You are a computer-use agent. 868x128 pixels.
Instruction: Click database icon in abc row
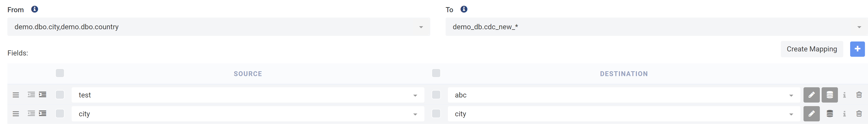830,95
